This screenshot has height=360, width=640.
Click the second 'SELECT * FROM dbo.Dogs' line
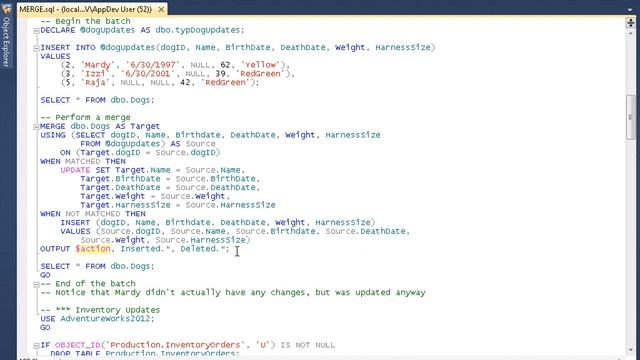tap(98, 267)
